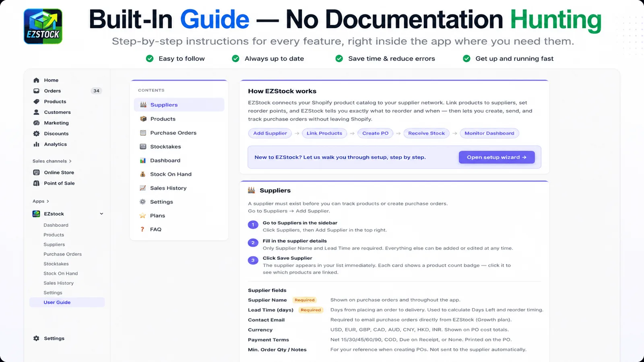Viewport: 644px width, 362px height.
Task: Click 'Contact Email' field label
Action: pyautogui.click(x=266, y=320)
